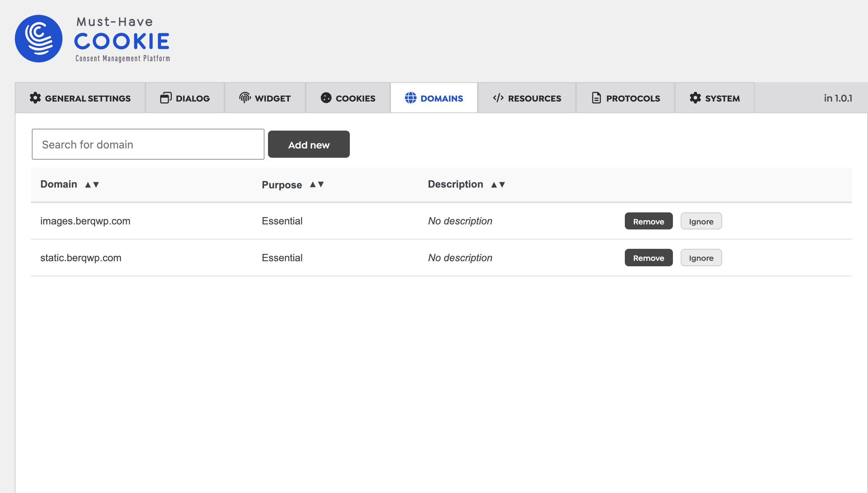Click the Must-Have Cookie round logo

click(x=38, y=39)
